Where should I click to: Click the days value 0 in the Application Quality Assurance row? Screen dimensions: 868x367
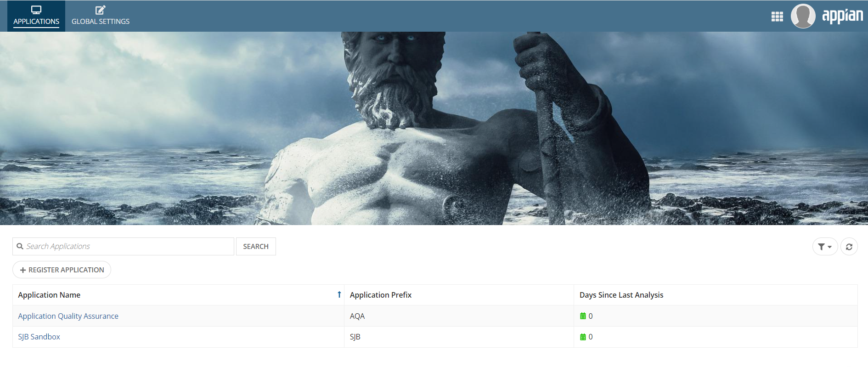(591, 316)
